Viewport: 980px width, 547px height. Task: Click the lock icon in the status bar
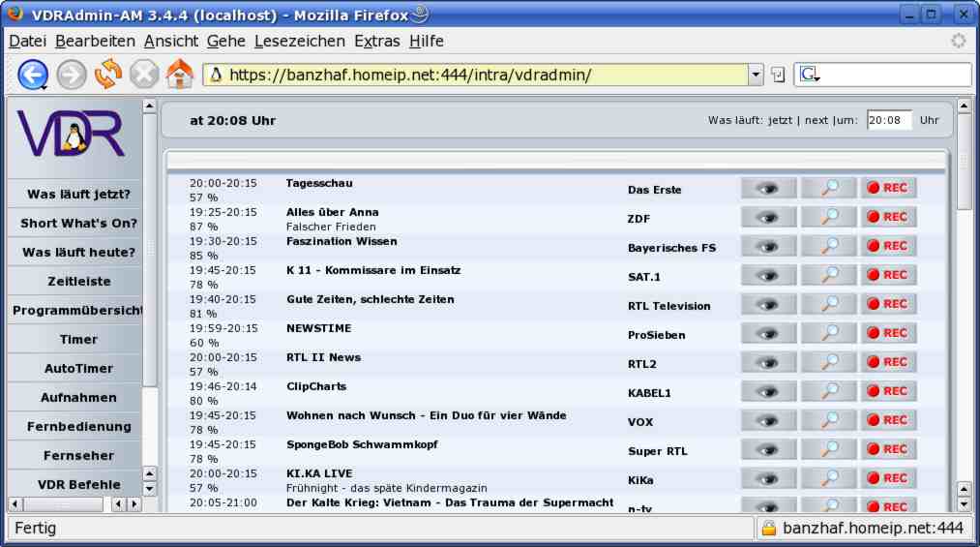point(769,529)
